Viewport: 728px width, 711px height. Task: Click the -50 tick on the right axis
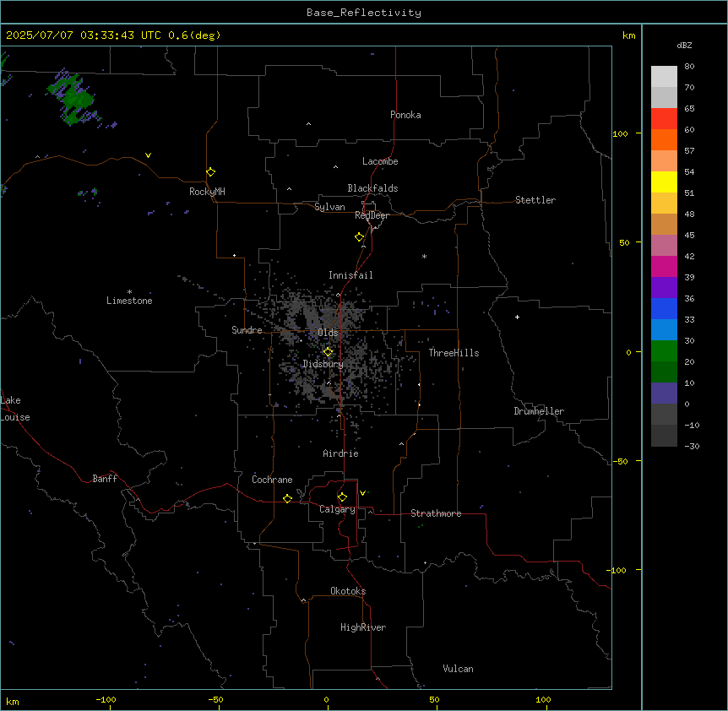pyautogui.click(x=621, y=461)
